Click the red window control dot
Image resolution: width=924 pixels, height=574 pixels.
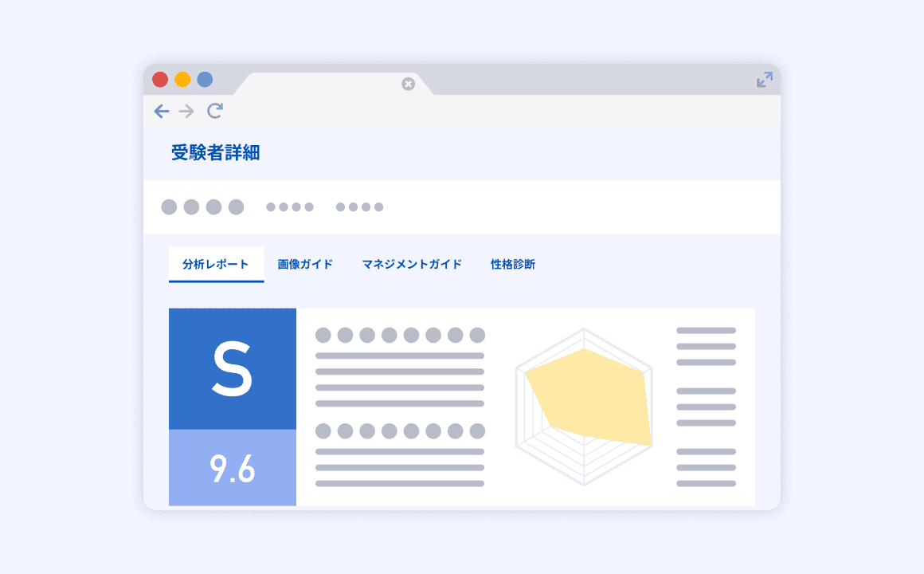[x=160, y=80]
